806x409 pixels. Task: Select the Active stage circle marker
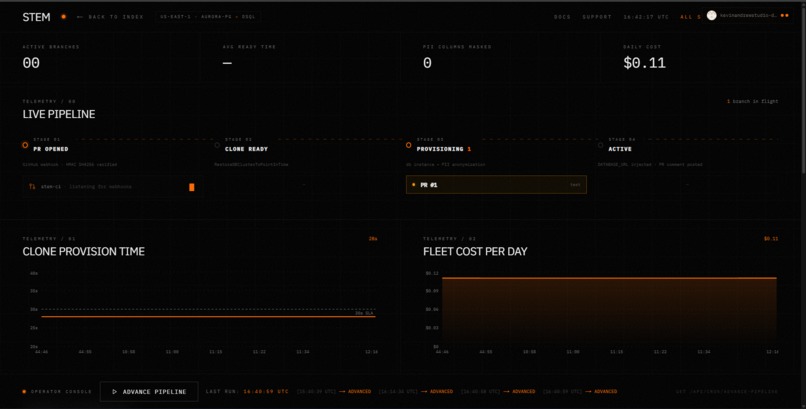click(x=600, y=145)
